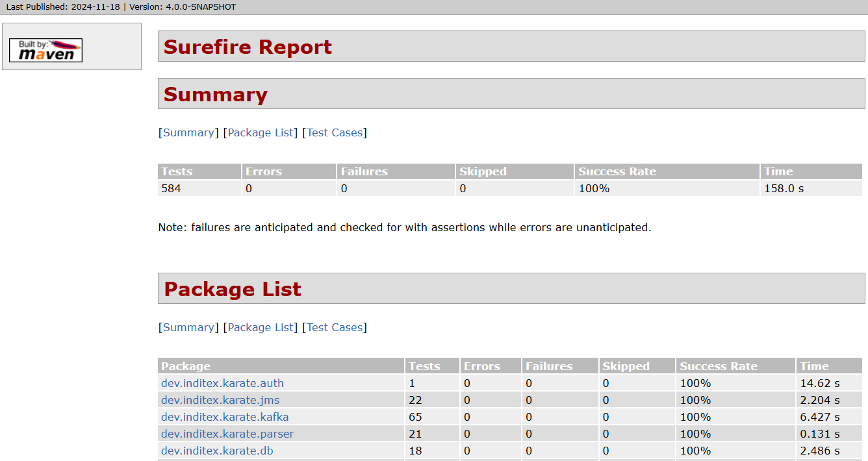
Task: Click the Built by Maven logo
Action: click(x=45, y=50)
